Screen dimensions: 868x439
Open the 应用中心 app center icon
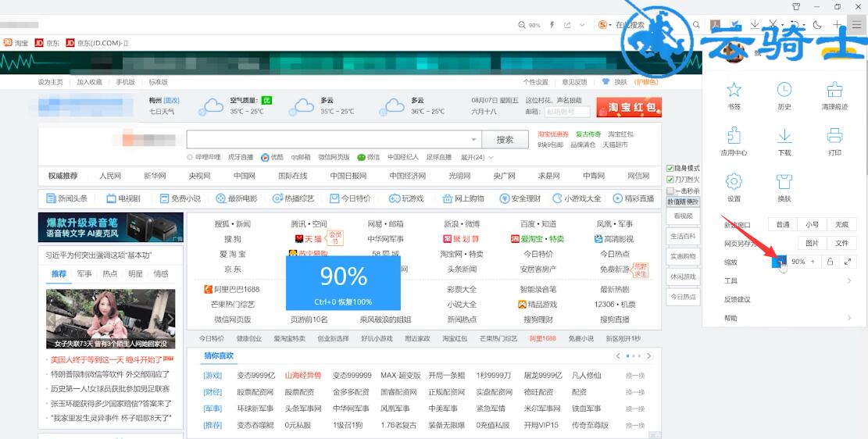(x=734, y=135)
